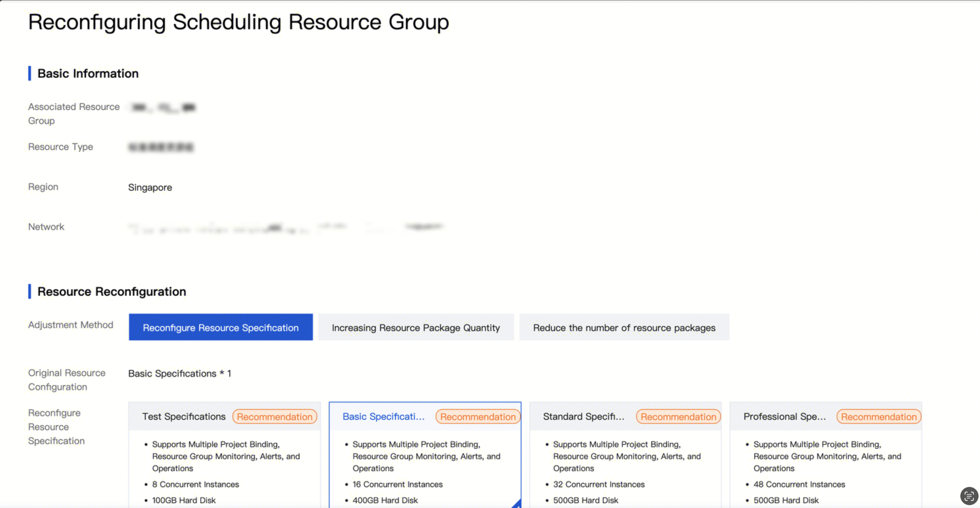Pick the Basic Specifications card header
The height and width of the screenshot is (508, 980).
[383, 417]
